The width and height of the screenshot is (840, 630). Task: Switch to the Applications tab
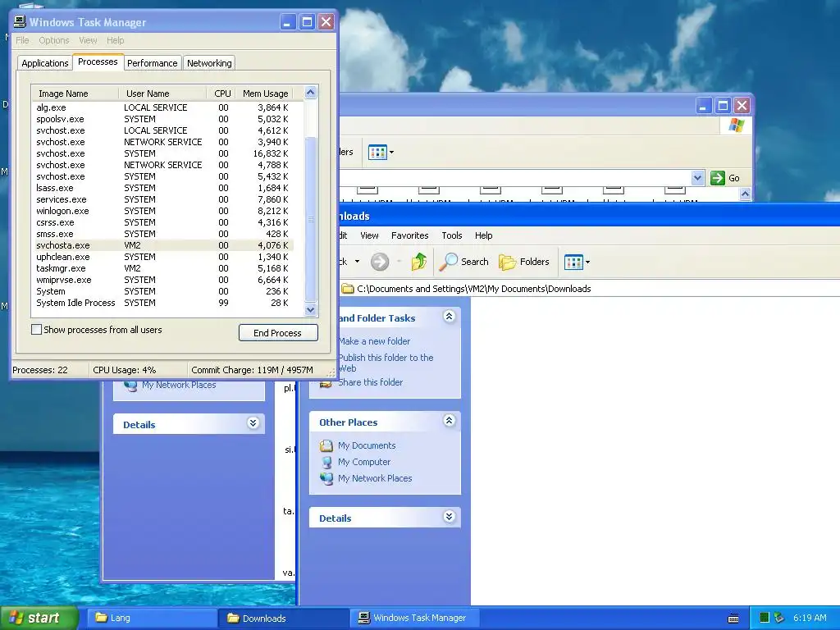[45, 63]
